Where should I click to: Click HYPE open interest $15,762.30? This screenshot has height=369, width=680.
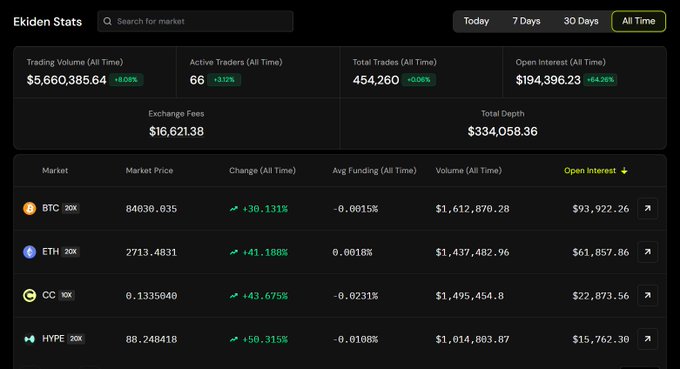coord(601,339)
